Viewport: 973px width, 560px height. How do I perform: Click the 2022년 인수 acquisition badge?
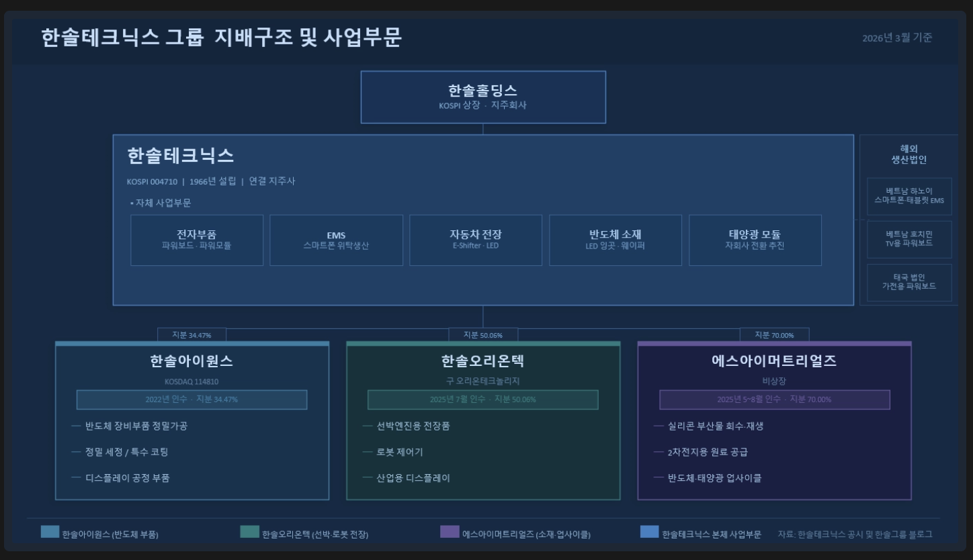click(192, 400)
